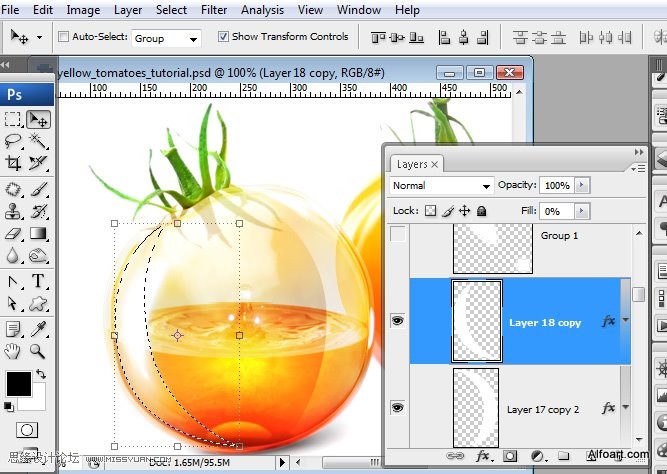Enable the Auto-Select checkbox
The height and width of the screenshot is (474, 667).
[x=64, y=37]
